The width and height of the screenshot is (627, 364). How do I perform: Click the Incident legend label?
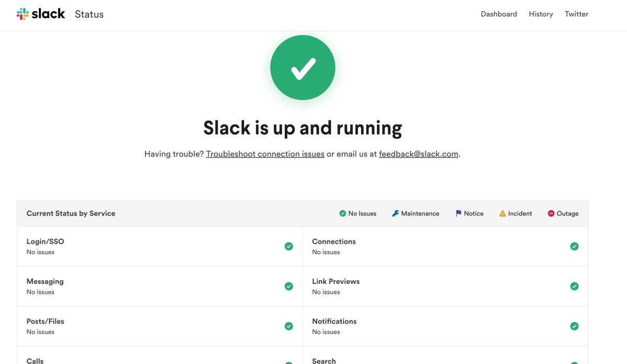point(520,214)
